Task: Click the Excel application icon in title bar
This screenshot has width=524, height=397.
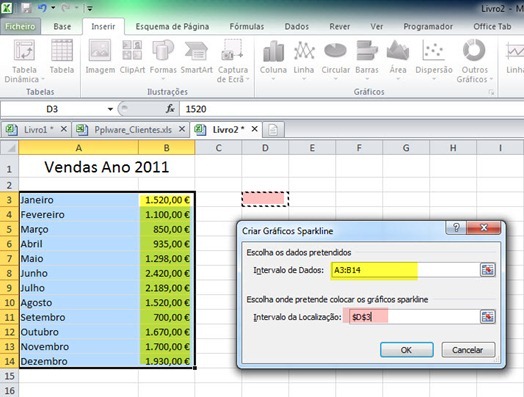Action: (x=7, y=8)
